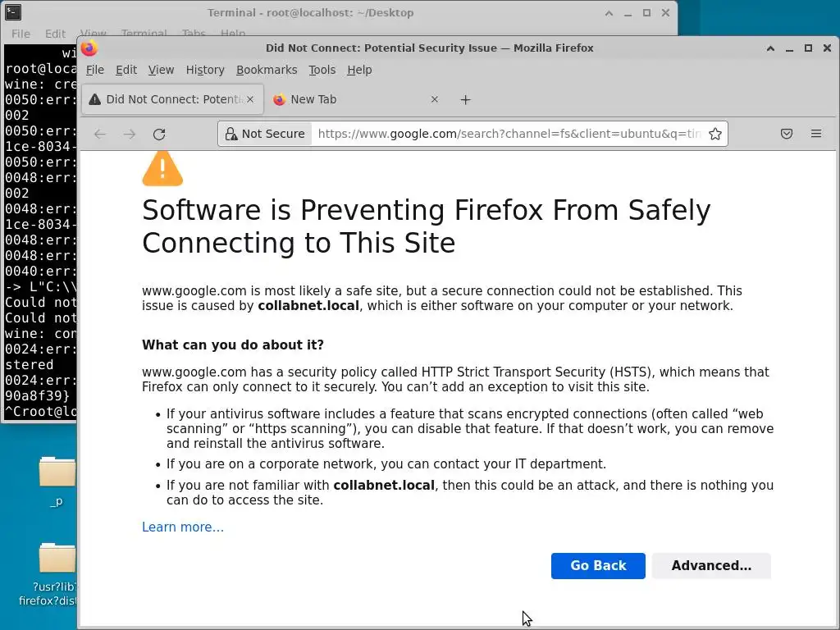Open the Tools menu in Firefox
The height and width of the screenshot is (630, 840).
coord(322,70)
